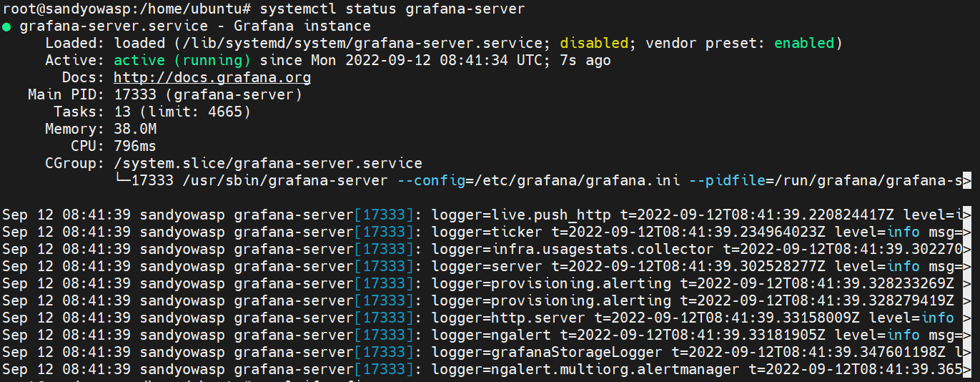Click the "systemctl status grafana-server" command text
Screen dimensions: 980x382
[x=392, y=9]
